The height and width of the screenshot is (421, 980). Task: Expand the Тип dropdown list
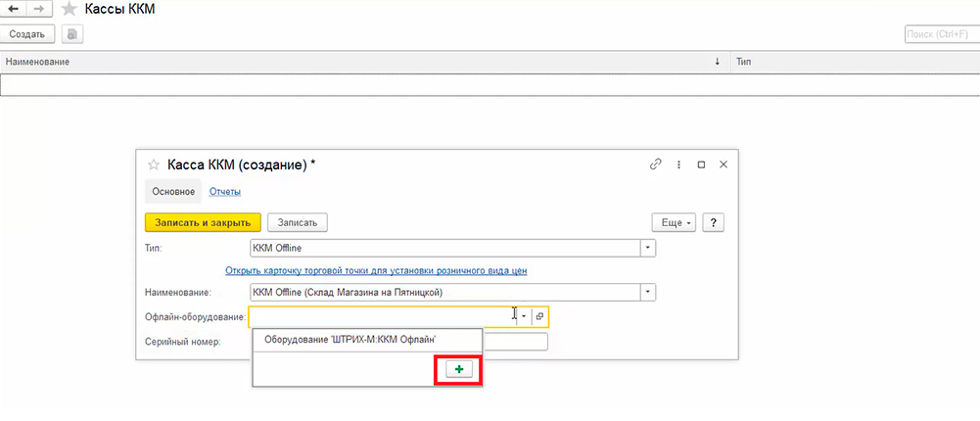647,248
